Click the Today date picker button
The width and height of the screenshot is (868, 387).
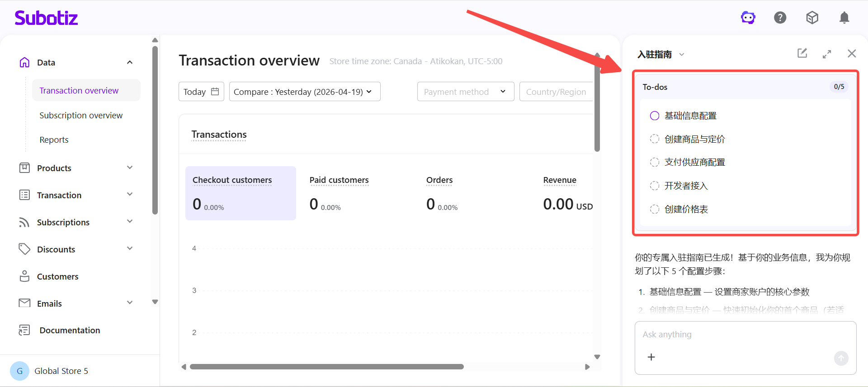click(x=201, y=92)
